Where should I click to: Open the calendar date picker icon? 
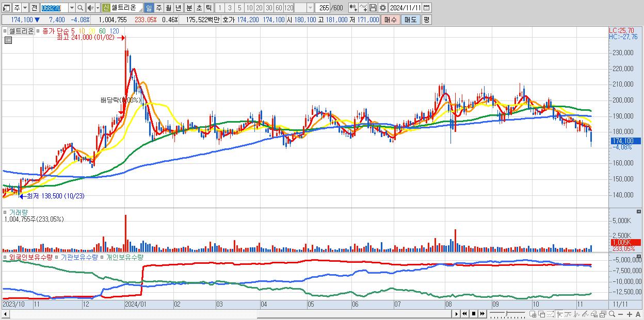pos(426,8)
